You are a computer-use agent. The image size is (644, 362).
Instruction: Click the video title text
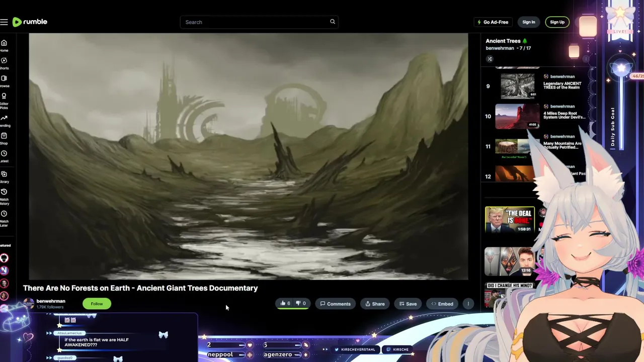tap(140, 288)
